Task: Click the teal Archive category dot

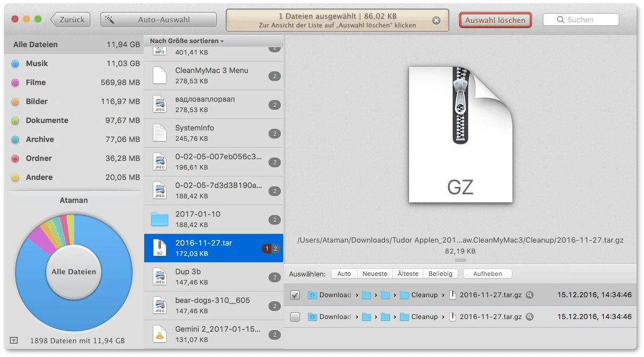Action: pyautogui.click(x=15, y=139)
